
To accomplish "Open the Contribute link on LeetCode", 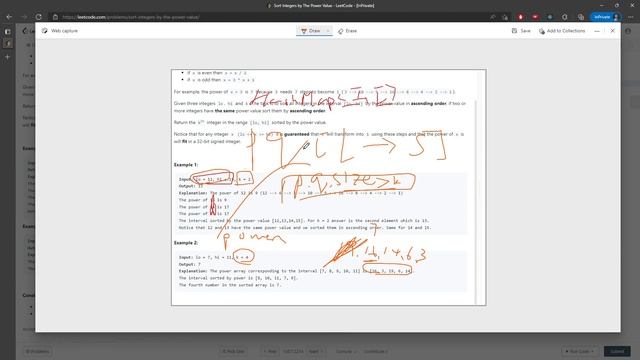I will (376, 351).
